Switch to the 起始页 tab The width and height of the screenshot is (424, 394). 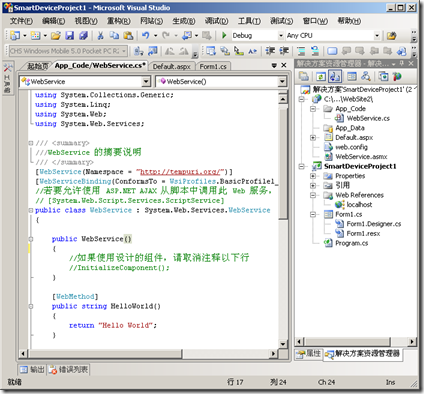pyautogui.click(x=37, y=66)
